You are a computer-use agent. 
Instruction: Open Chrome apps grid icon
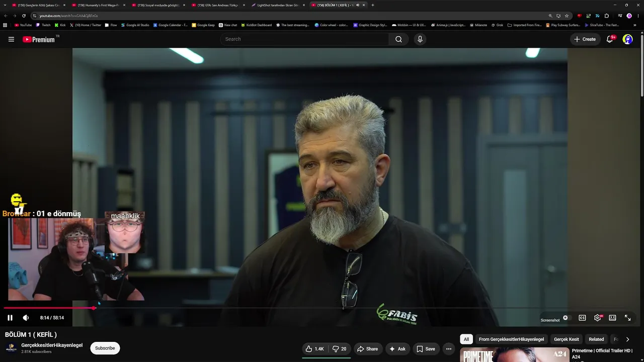[5, 25]
